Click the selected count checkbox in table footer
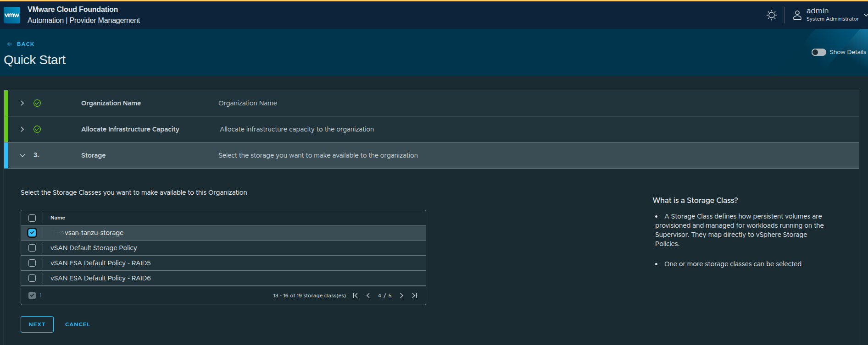The width and height of the screenshot is (868, 345). point(32,296)
